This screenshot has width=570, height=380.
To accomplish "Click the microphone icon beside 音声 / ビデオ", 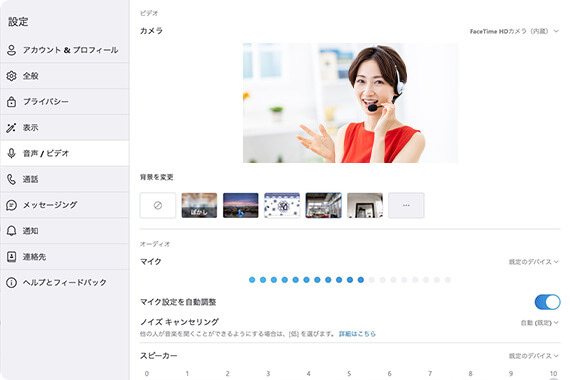I will click(x=11, y=153).
